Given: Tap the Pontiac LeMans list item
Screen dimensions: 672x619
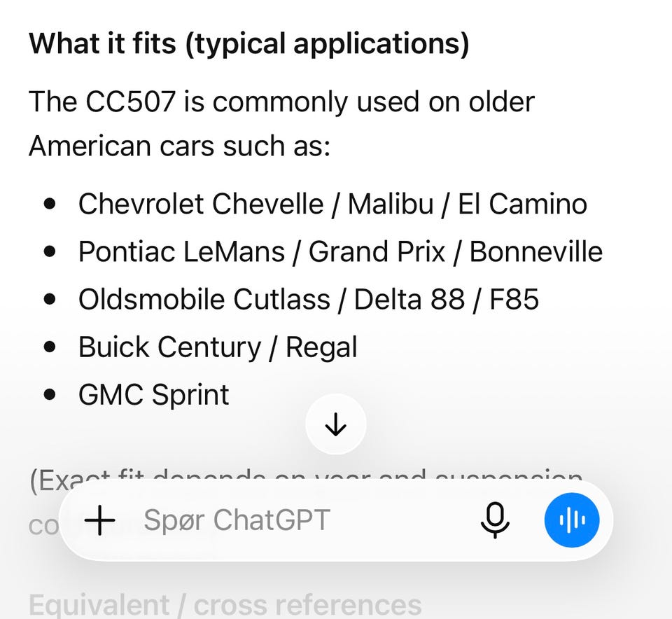Looking at the screenshot, I should (340, 251).
